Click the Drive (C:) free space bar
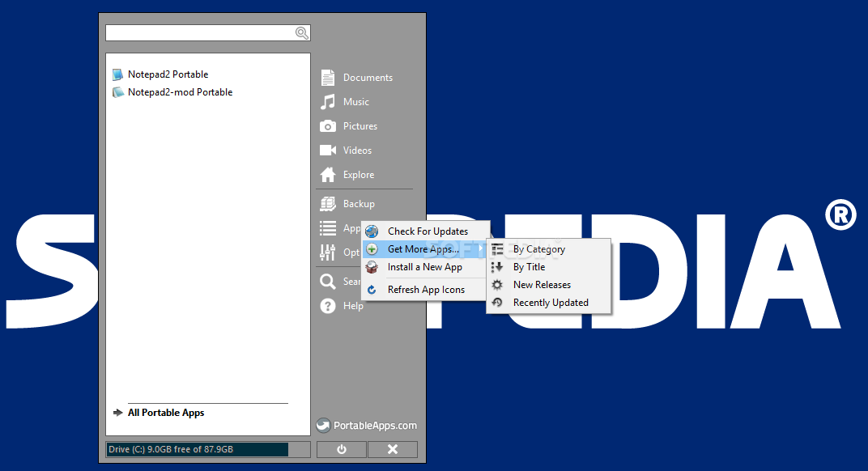Image resolution: width=868 pixels, height=471 pixels. [208, 449]
